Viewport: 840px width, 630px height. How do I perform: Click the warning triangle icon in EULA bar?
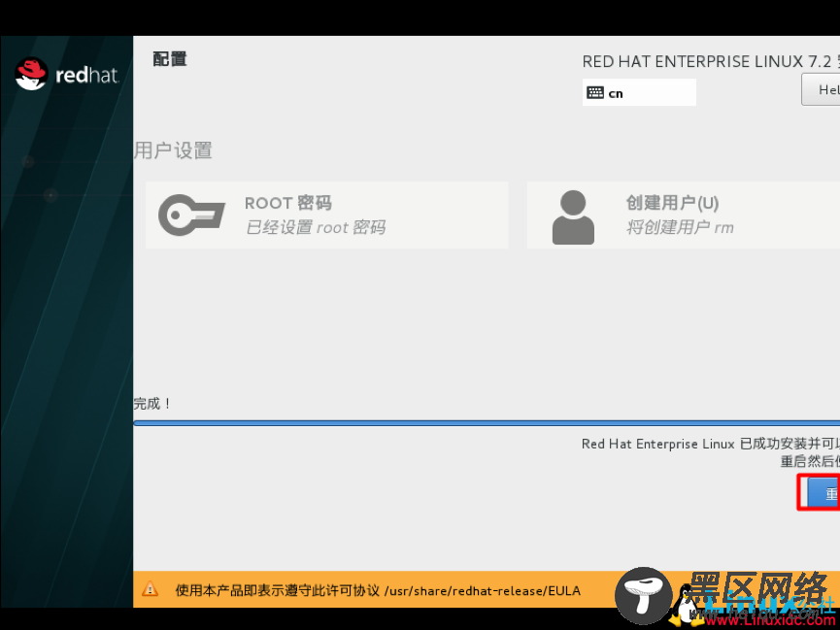pos(150,589)
